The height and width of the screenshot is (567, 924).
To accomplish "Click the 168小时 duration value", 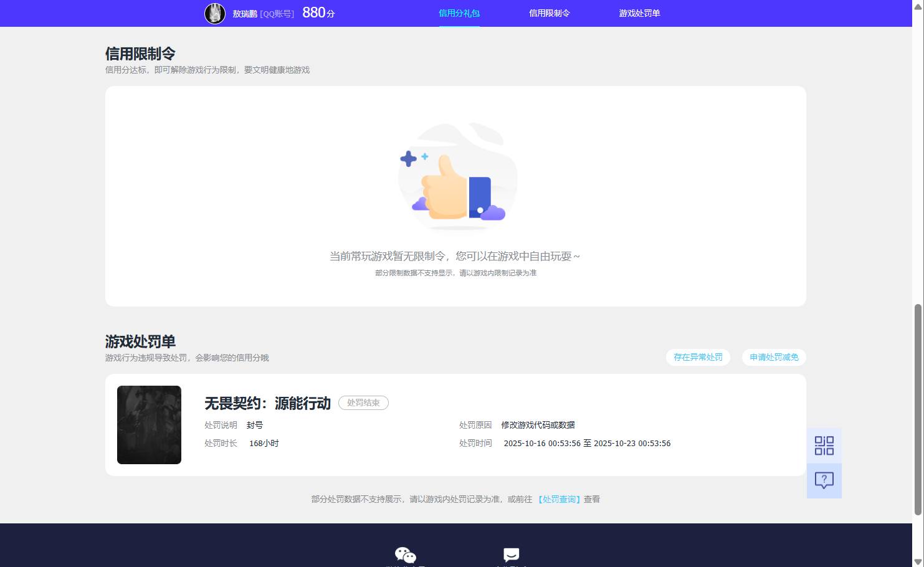I will (x=264, y=444).
